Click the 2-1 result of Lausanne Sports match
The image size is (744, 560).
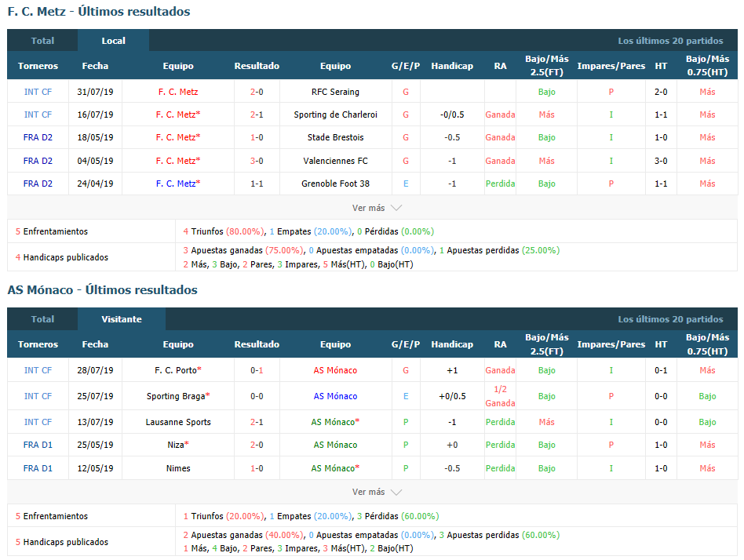(x=257, y=422)
